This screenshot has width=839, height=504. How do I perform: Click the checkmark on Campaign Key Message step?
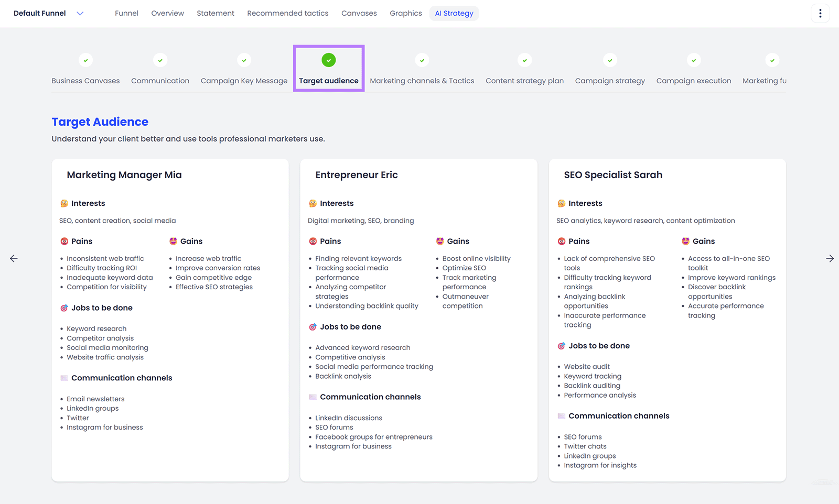pos(244,60)
